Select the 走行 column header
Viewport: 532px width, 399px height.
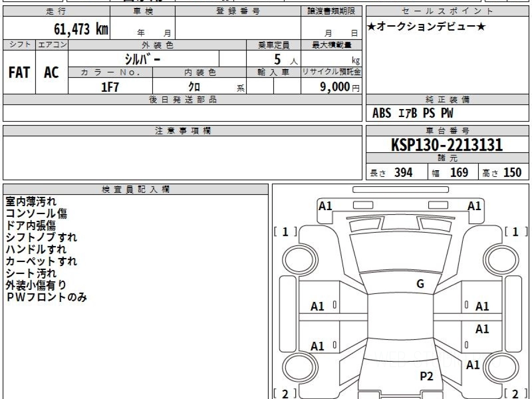[x=56, y=12]
